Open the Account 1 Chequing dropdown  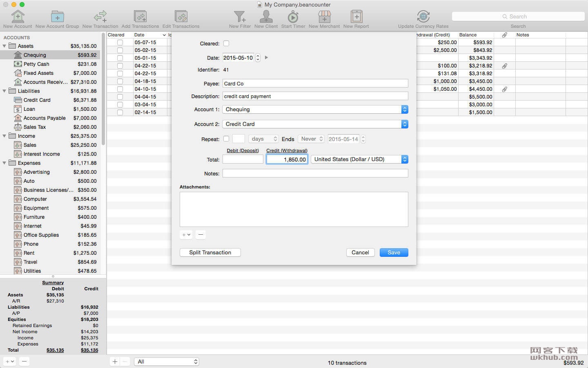[315, 109]
